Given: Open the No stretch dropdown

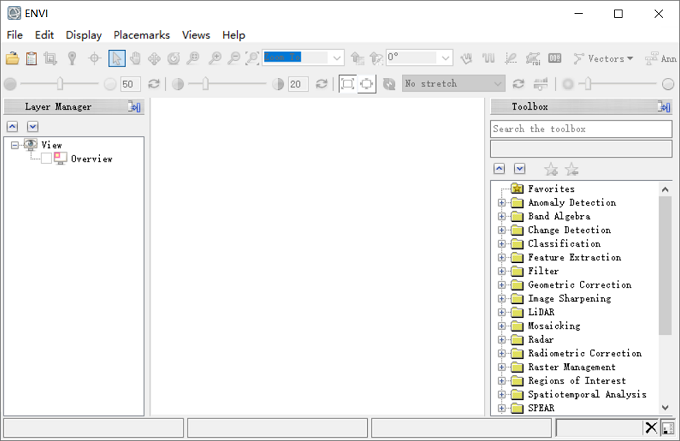Looking at the screenshot, I should click(x=453, y=83).
